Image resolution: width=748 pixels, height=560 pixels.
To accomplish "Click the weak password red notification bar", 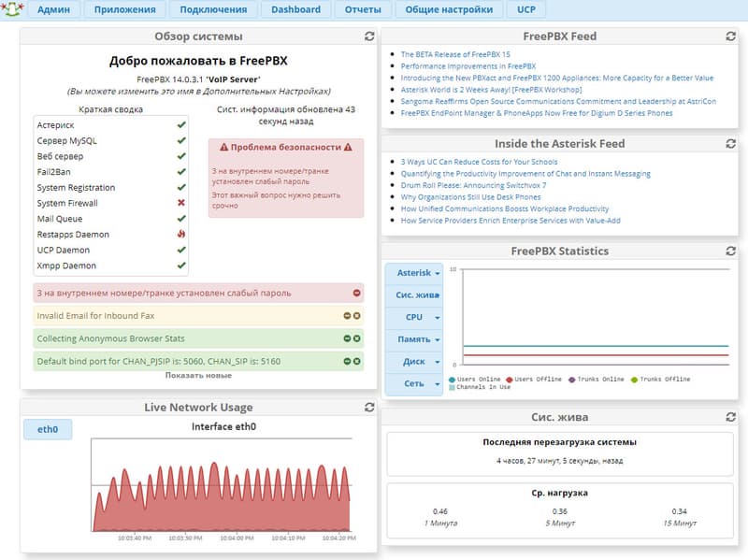I will coord(198,293).
